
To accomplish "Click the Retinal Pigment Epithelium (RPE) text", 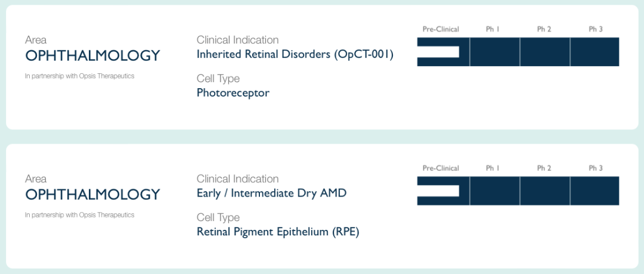I will pyautogui.click(x=278, y=232).
